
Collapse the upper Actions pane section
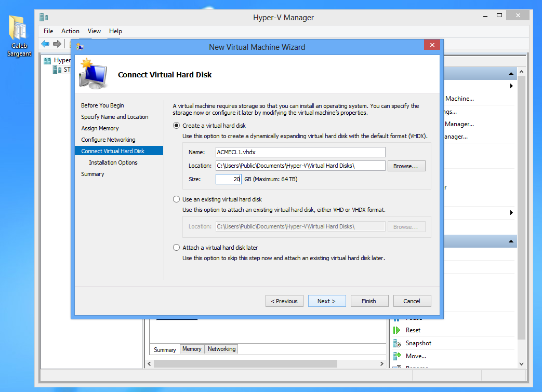coord(511,74)
